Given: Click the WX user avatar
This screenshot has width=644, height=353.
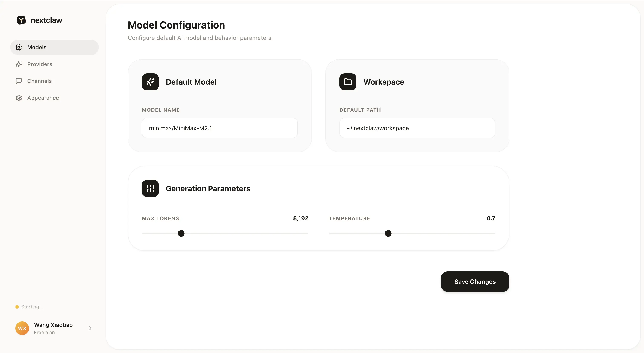Looking at the screenshot, I should (x=22, y=328).
